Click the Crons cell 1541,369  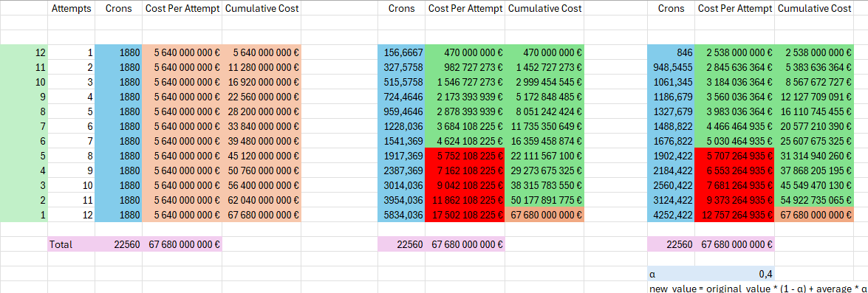[x=401, y=141]
